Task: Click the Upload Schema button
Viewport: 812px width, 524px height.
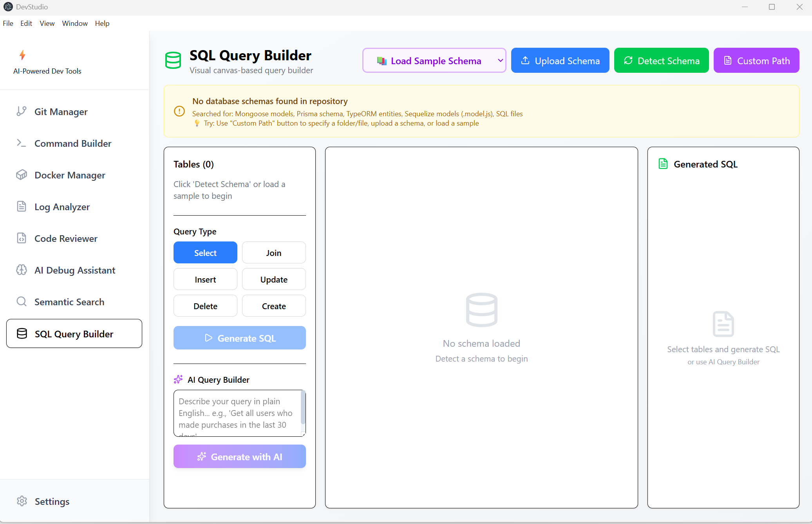Action: 560,61
